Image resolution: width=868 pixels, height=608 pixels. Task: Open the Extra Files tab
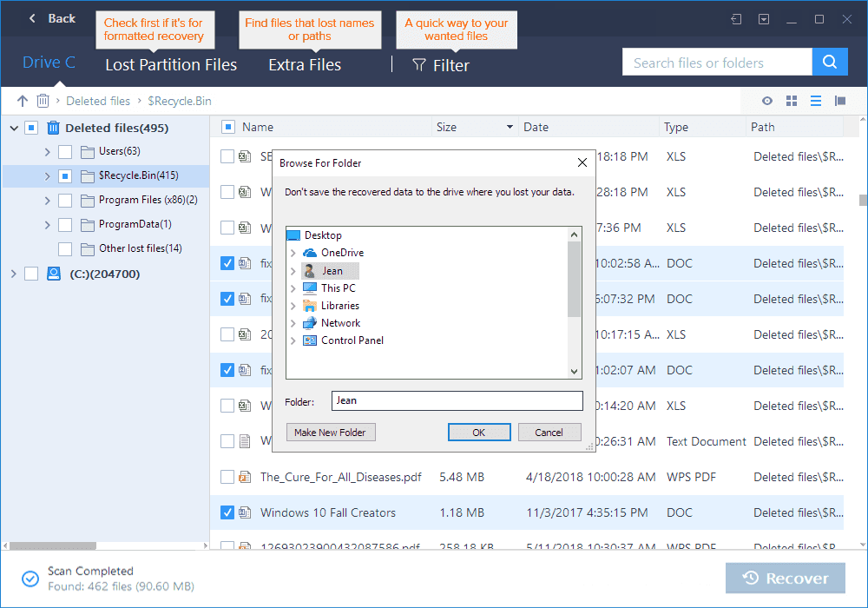coord(305,65)
